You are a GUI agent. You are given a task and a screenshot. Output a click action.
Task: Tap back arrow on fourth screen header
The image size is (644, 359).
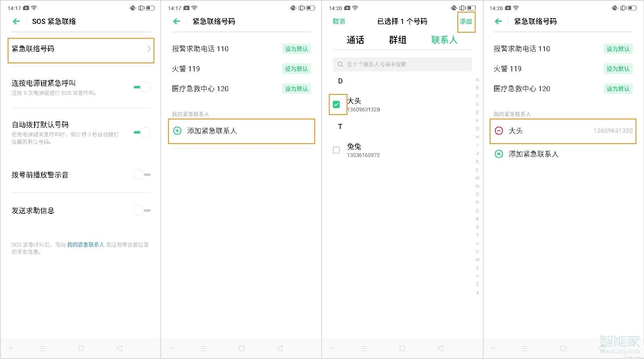coord(498,21)
